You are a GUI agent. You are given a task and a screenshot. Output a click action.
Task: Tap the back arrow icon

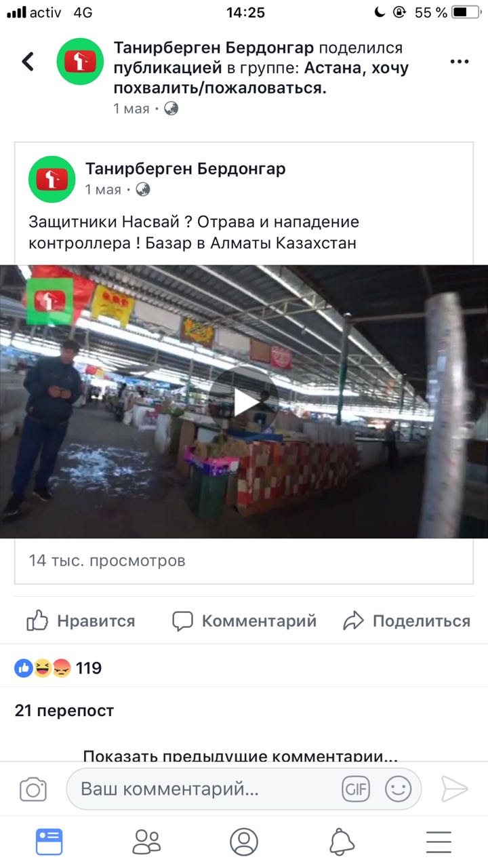28,62
